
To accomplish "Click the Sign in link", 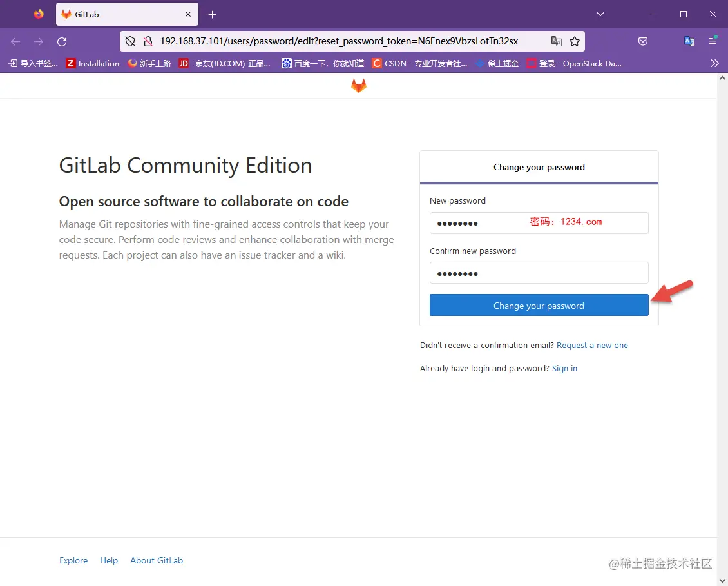I will pos(564,369).
